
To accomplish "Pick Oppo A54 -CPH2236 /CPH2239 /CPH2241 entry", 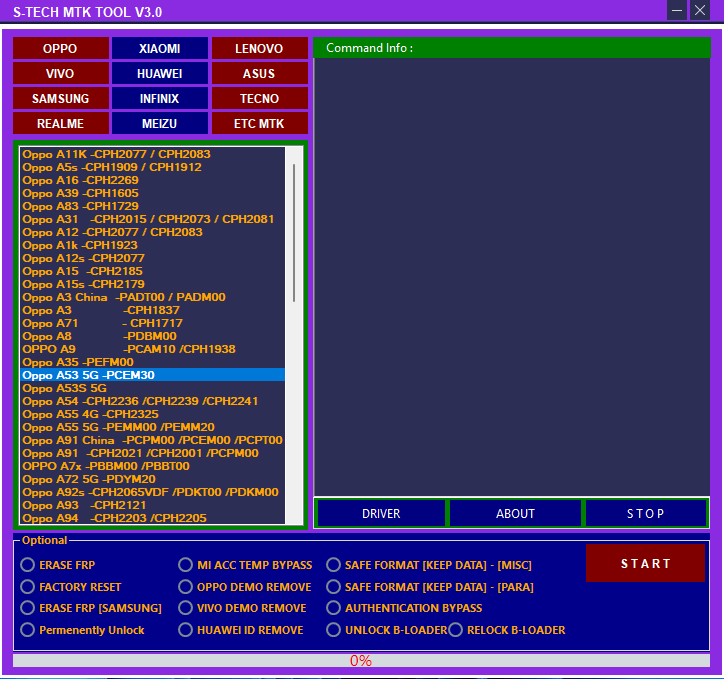I will click(152, 401).
